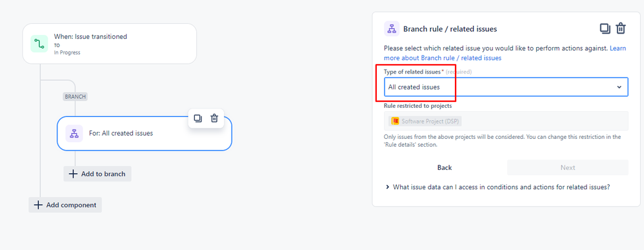Click the purple branch icon on canvas node
The width and height of the screenshot is (644, 250).
click(74, 133)
